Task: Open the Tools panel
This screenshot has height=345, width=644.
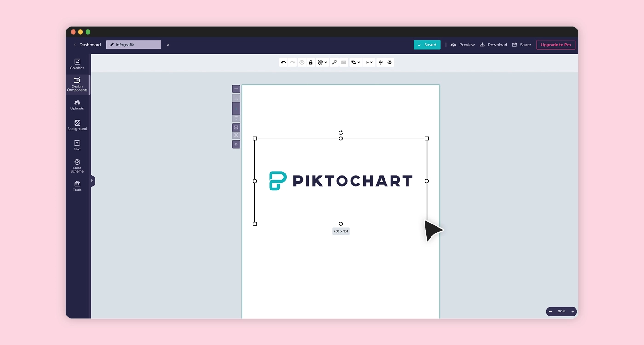Action: [77, 186]
